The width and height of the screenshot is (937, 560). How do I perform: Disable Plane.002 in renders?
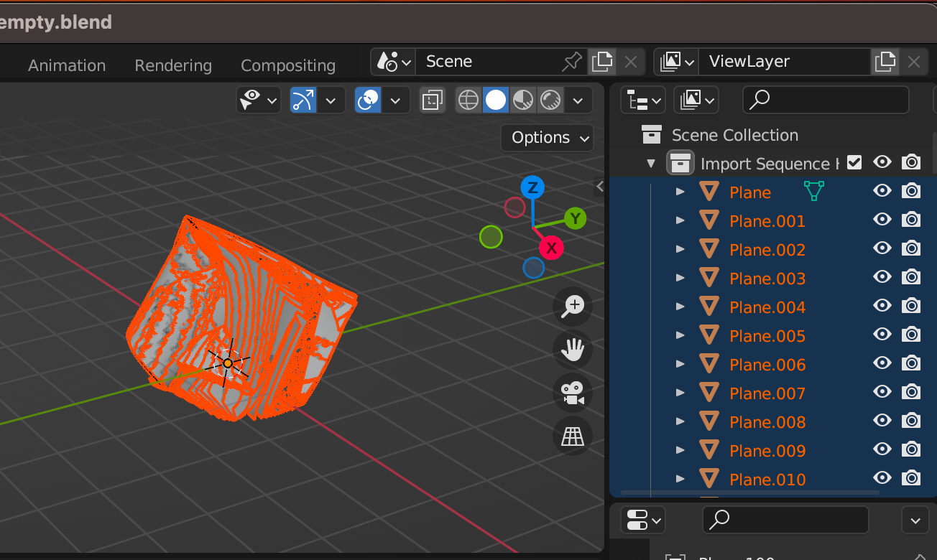(x=911, y=248)
